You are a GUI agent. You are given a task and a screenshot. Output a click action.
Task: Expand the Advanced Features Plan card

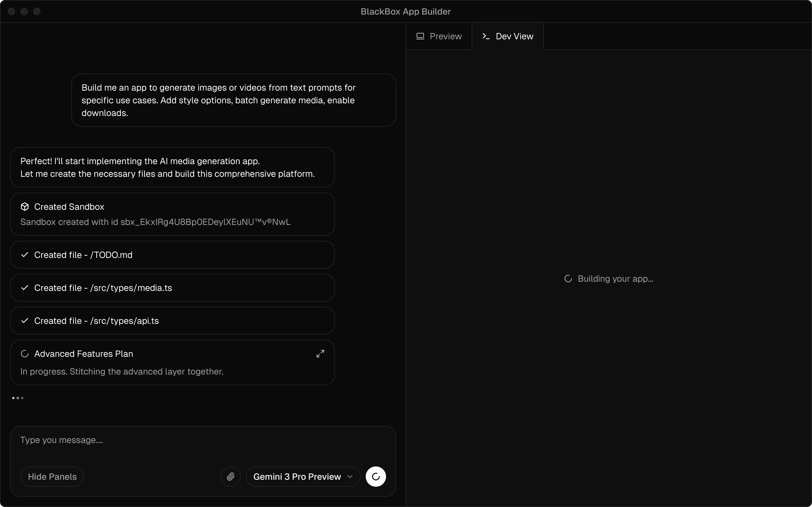(320, 354)
